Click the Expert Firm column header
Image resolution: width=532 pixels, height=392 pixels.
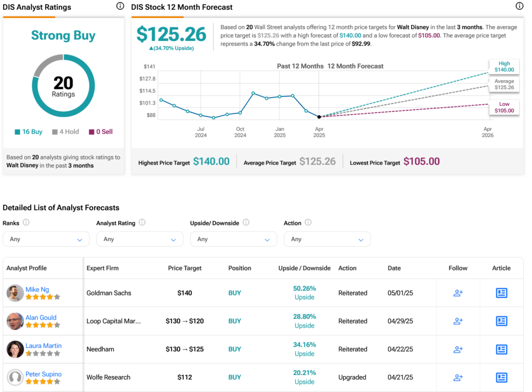pyautogui.click(x=102, y=268)
